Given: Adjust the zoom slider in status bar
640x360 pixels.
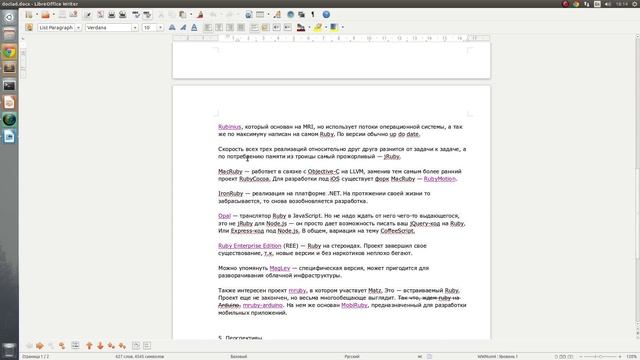Looking at the screenshot, I should click(600, 357).
